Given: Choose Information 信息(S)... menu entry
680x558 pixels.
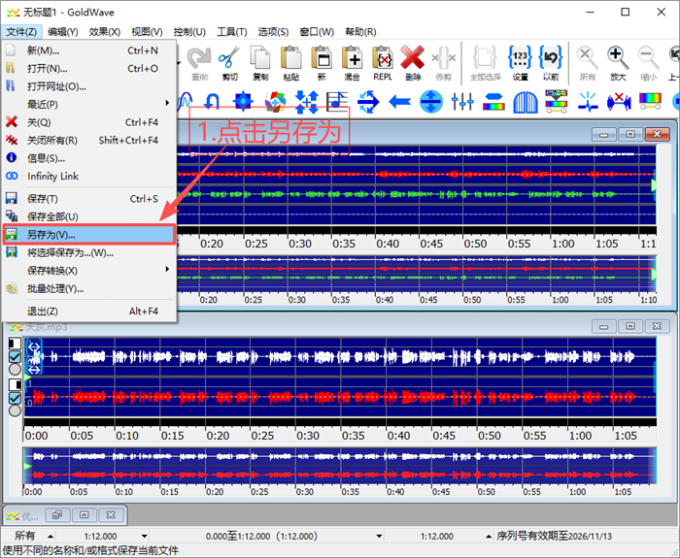Looking at the screenshot, I should click(89, 158).
